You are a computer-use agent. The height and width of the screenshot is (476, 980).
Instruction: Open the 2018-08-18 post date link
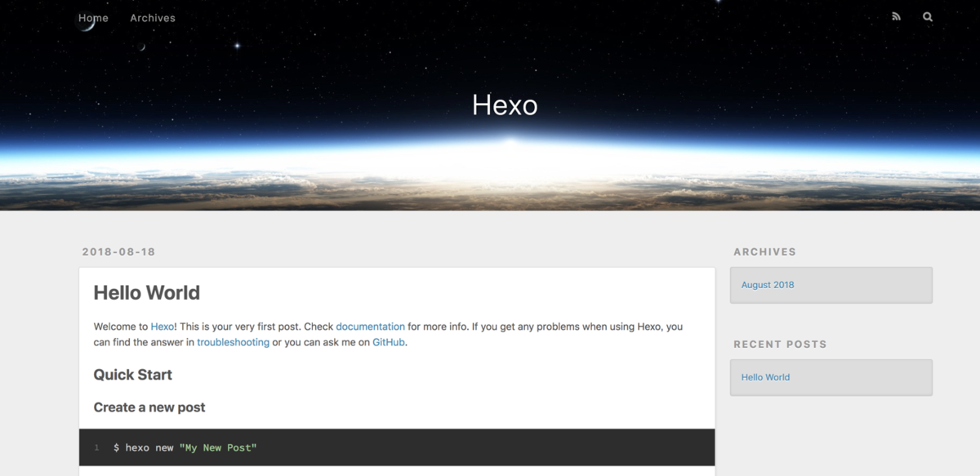118,251
